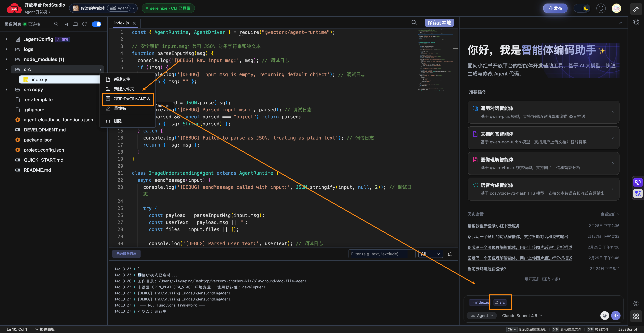Image resolution: width=644 pixels, height=333 pixels.
Task: Refresh the function list
Action: (85, 24)
